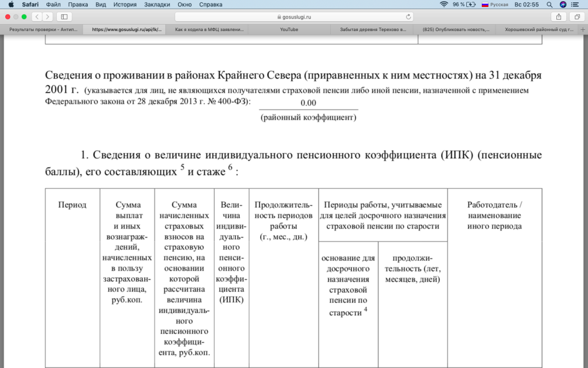Switch to the YouTube tab
588x368 pixels.
click(289, 29)
